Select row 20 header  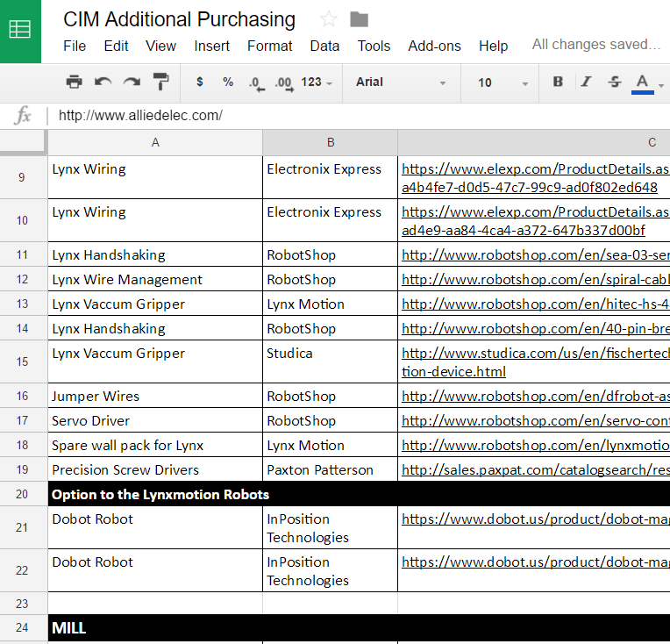pyautogui.click(x=22, y=494)
